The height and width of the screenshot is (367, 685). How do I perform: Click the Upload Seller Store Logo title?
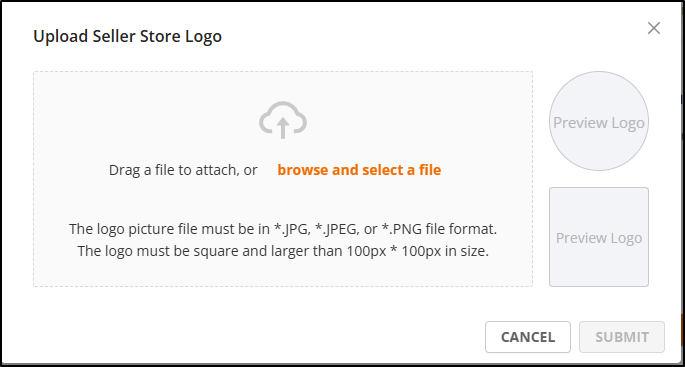128,36
